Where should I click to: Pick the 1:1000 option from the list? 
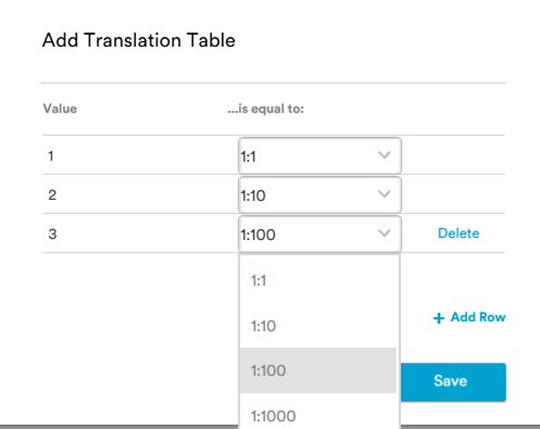coord(318,412)
